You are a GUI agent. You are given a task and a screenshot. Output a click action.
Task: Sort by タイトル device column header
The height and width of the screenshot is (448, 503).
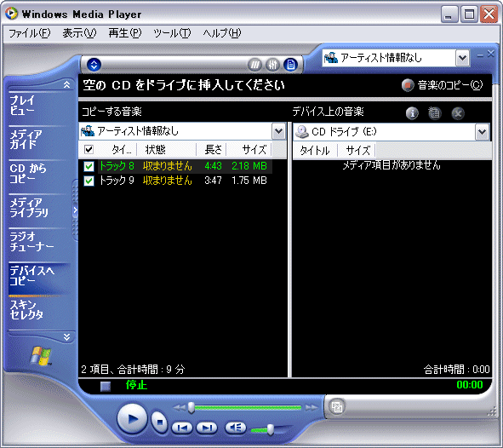(x=315, y=151)
